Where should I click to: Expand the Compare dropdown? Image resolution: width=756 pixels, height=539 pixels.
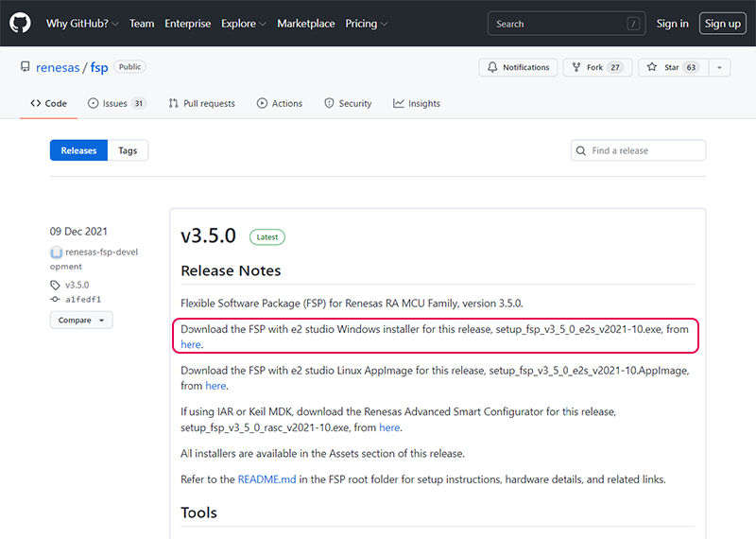click(x=81, y=320)
